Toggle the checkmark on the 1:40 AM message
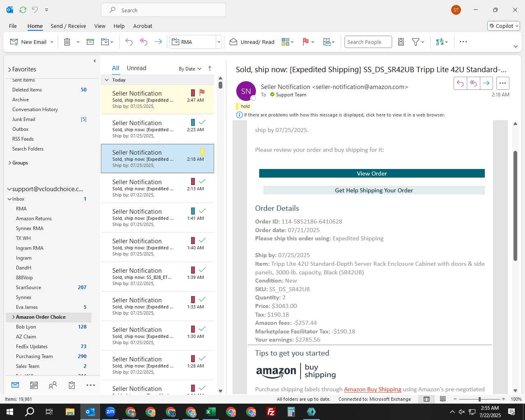525x420 pixels. (202, 240)
